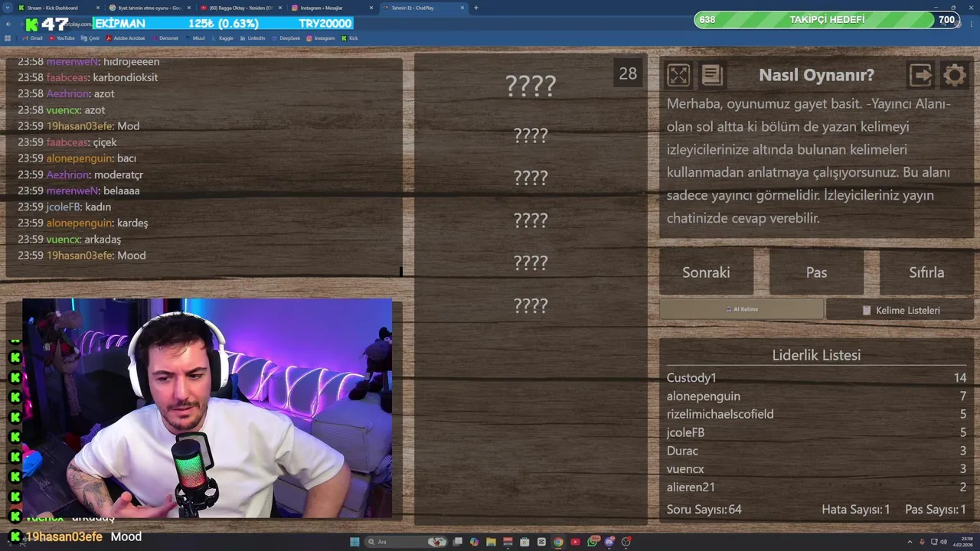Open the Adobe Acrobat bookmark
This screenshot has width=980, height=551.
click(126, 38)
